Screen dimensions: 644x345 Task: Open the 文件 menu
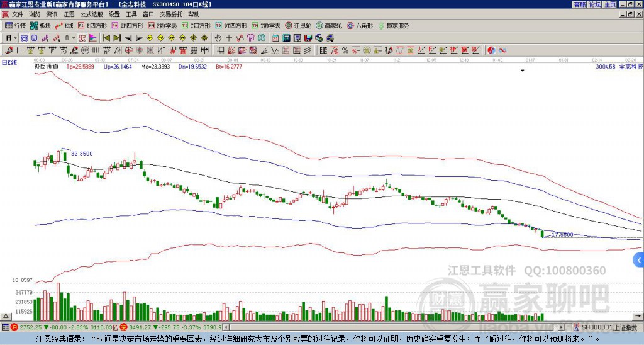coord(17,14)
